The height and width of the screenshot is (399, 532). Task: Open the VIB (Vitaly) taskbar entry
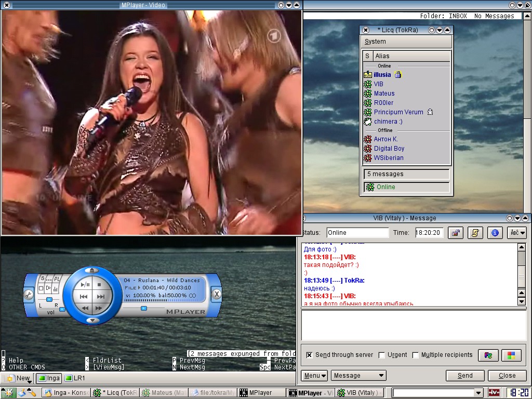point(361,393)
